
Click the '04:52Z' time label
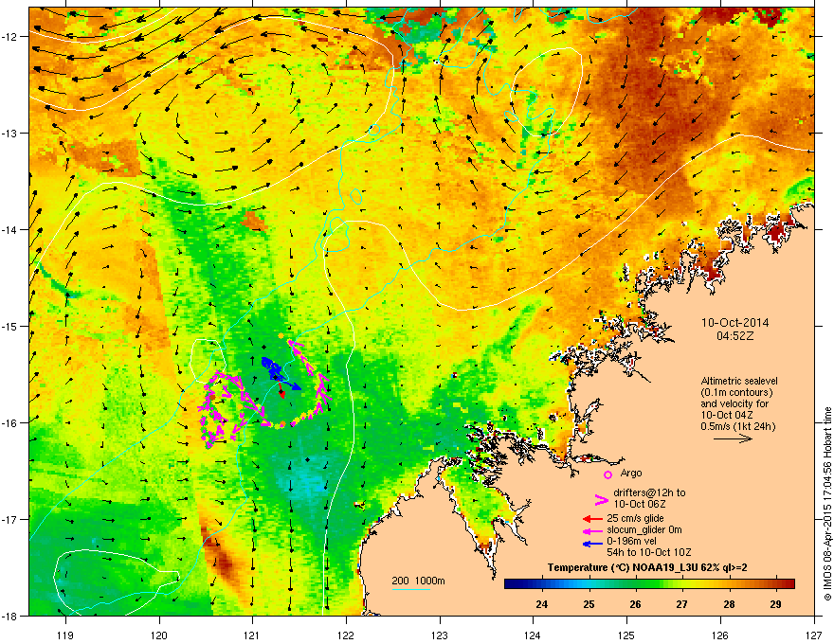(735, 336)
